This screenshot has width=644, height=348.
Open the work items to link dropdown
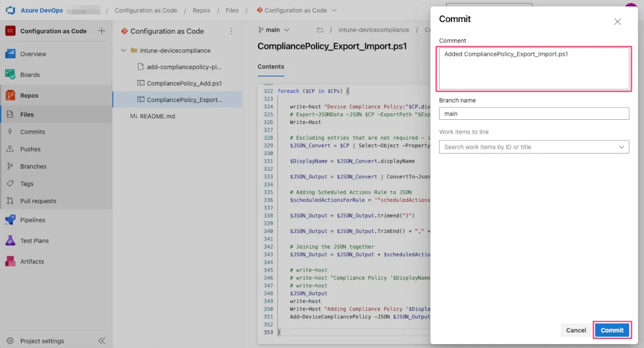(621, 147)
